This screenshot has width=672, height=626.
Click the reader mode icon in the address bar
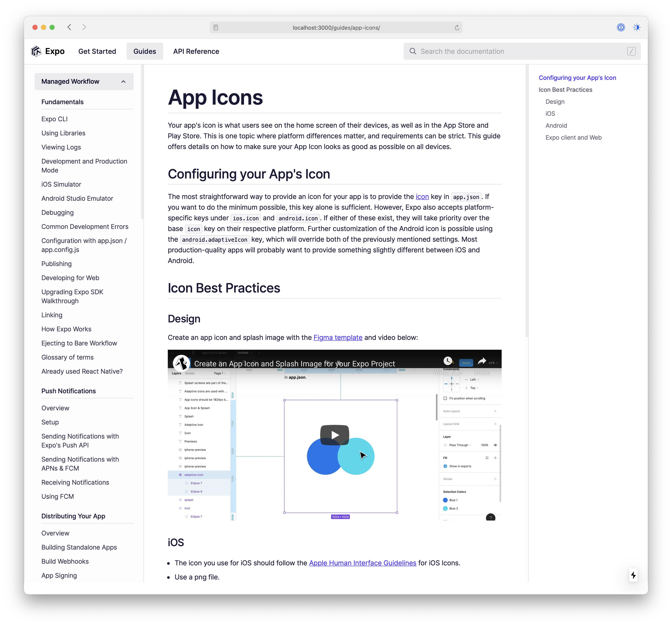[216, 27]
